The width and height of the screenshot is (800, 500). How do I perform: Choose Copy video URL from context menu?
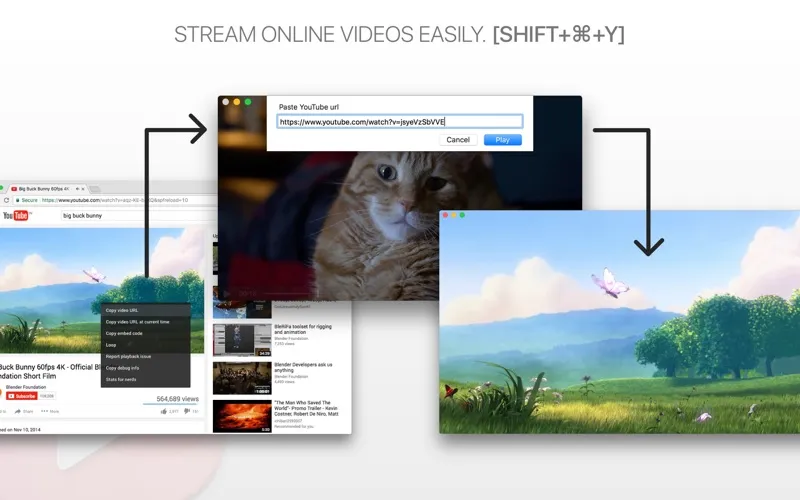click(123, 310)
